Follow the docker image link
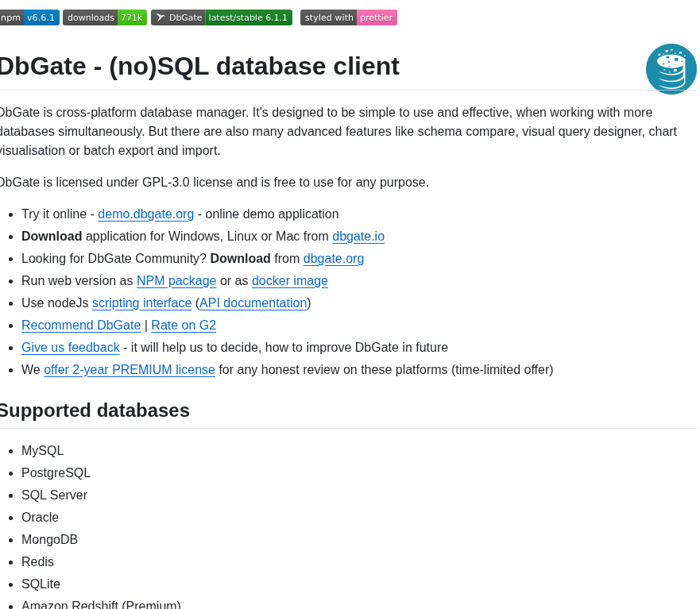This screenshot has width=700, height=609. click(290, 281)
